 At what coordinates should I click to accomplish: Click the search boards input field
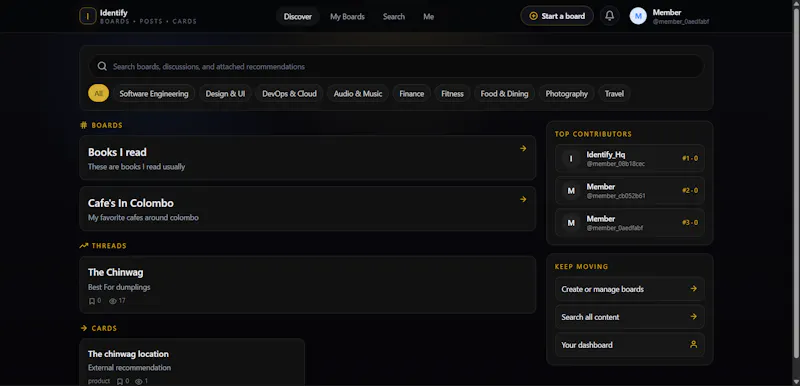coord(396,66)
